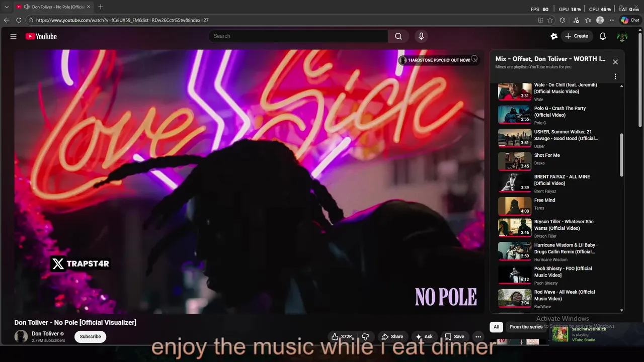Open the YouTube guide hamburger menu

click(14, 36)
